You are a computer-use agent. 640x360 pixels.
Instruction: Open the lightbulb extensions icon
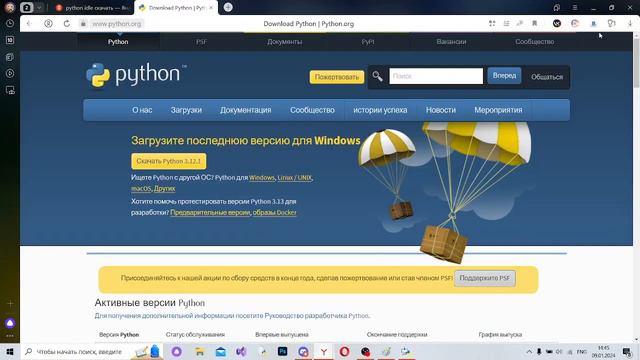pyautogui.click(x=611, y=24)
